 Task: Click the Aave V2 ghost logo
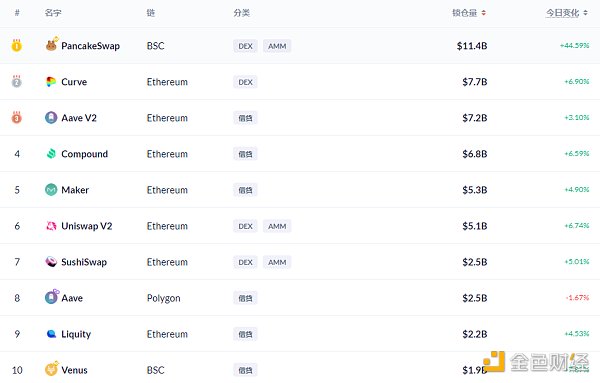click(51, 117)
